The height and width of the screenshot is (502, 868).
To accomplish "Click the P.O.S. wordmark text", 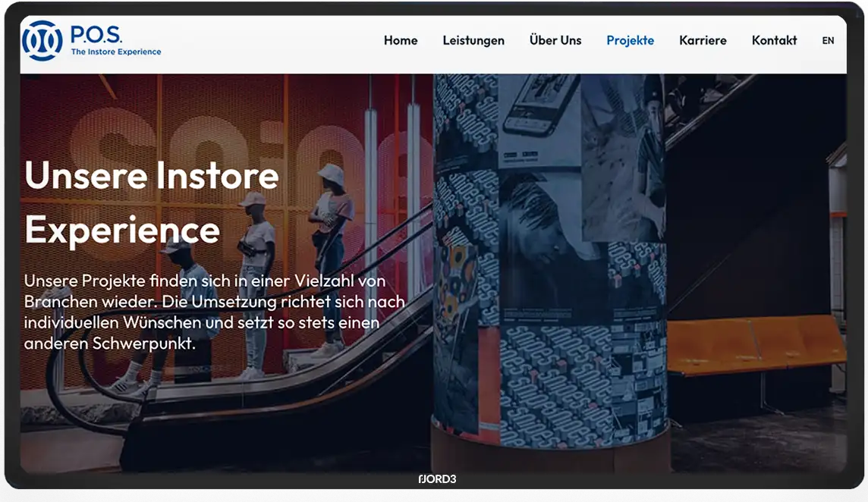I will coord(96,34).
